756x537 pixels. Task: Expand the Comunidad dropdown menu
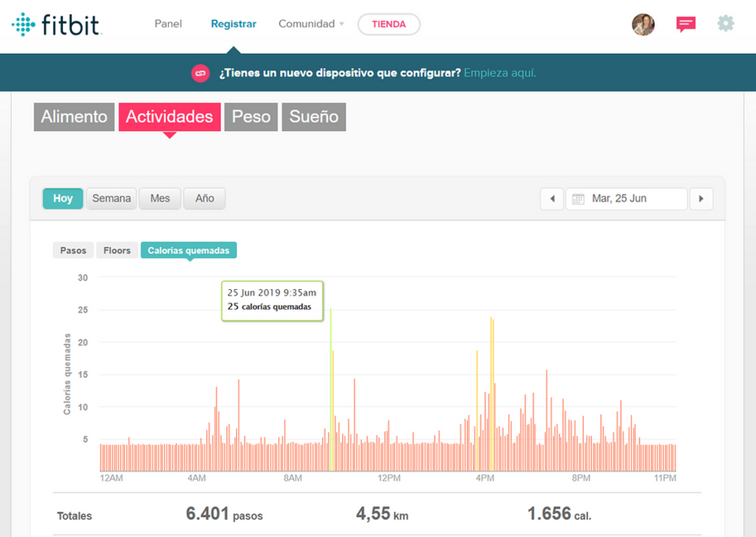[311, 24]
